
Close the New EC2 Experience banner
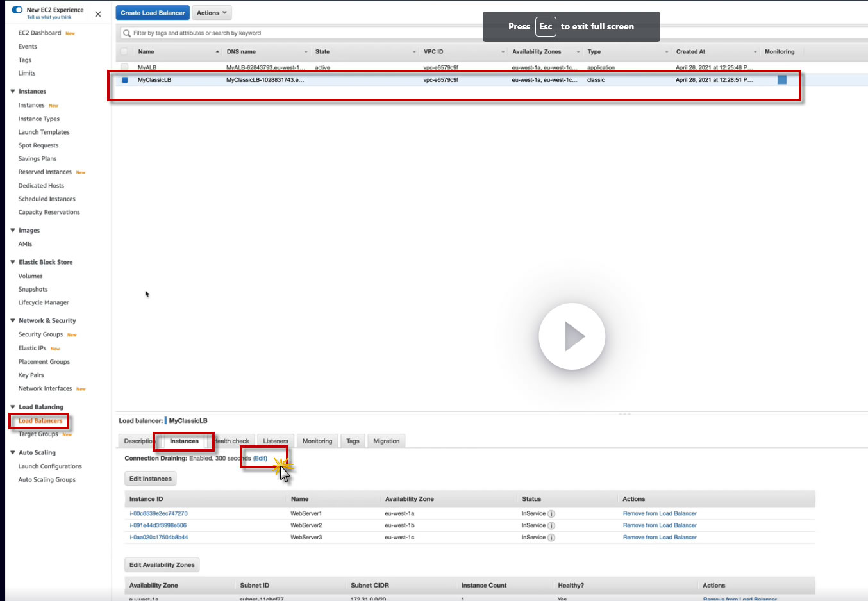click(x=98, y=14)
